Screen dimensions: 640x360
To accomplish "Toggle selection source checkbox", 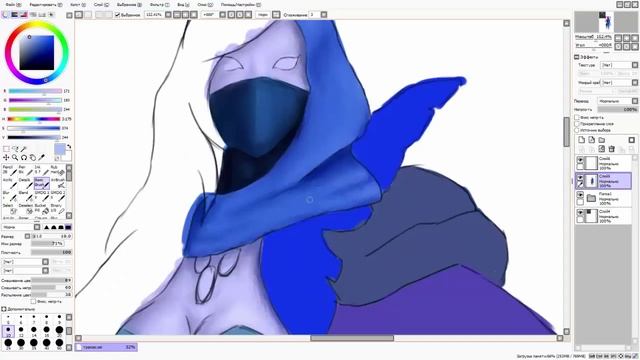I will pos(577,130).
